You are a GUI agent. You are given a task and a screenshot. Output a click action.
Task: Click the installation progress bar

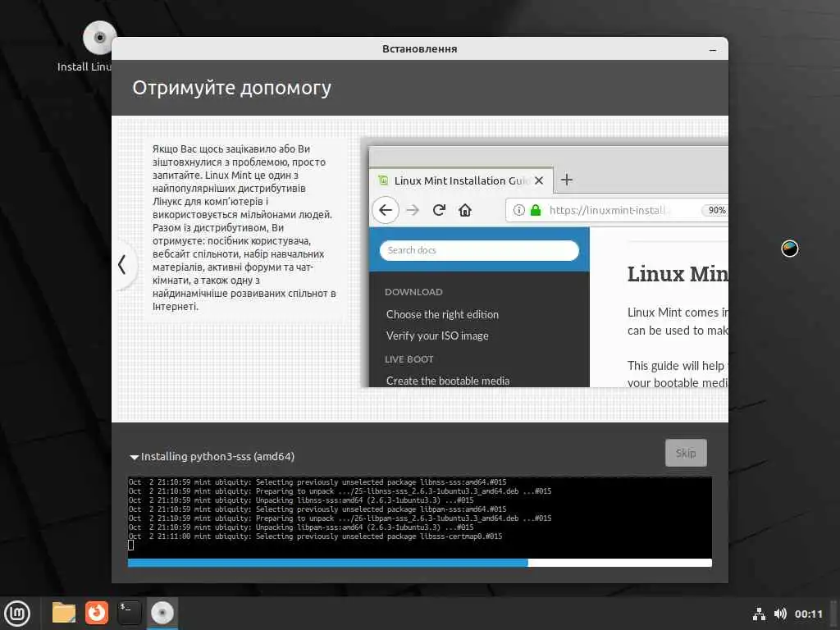419,563
